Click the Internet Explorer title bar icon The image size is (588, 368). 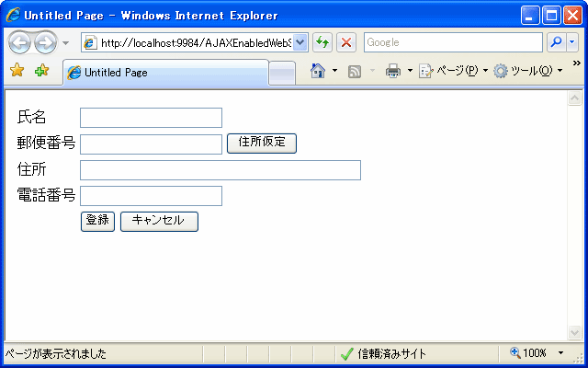pyautogui.click(x=13, y=16)
